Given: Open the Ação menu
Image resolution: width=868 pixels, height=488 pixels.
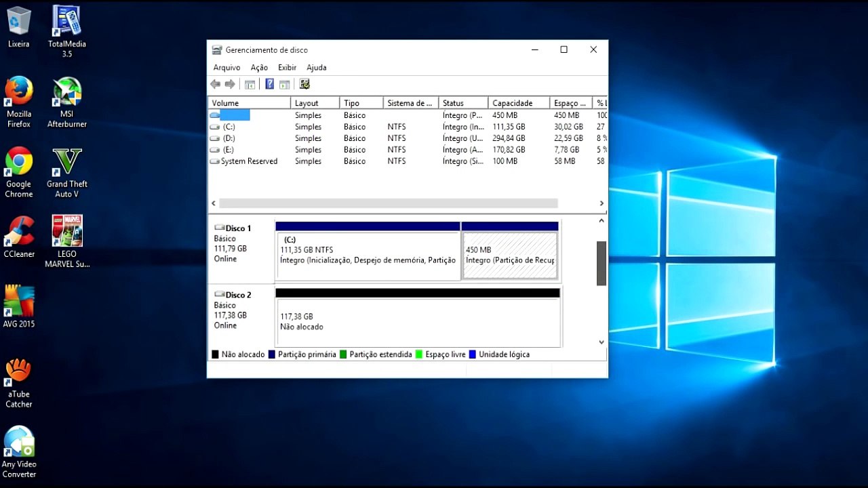Looking at the screenshot, I should [x=259, y=68].
